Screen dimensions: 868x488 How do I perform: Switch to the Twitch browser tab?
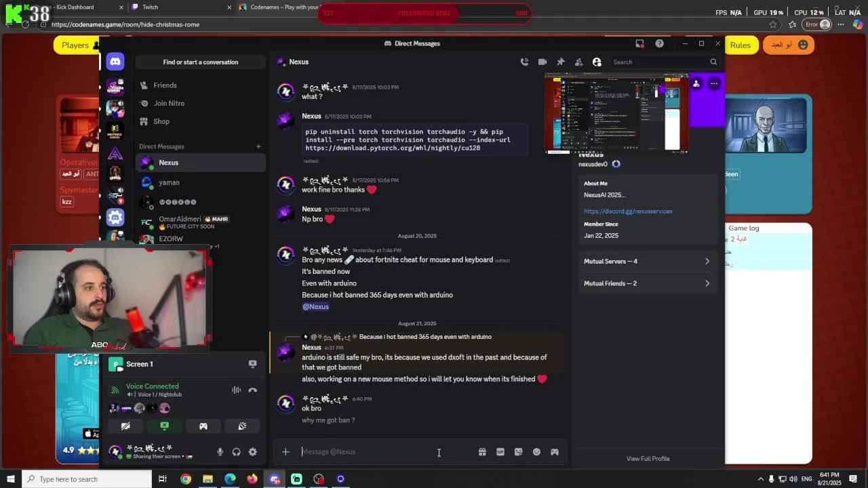151,7
